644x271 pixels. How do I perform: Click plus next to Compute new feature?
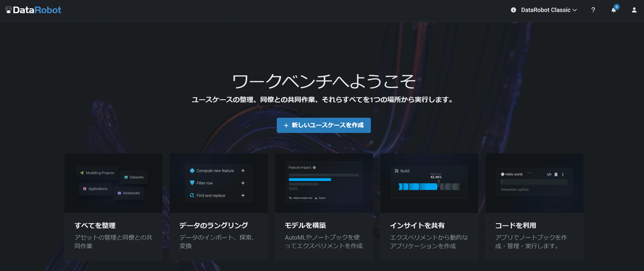(243, 171)
